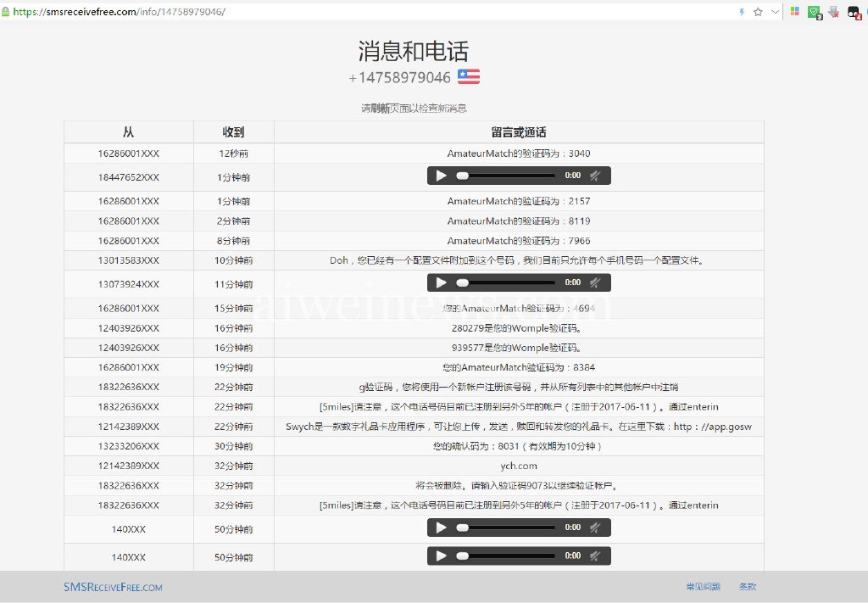Click the 8分钟前 received time
This screenshot has height=603, width=868.
tap(234, 241)
